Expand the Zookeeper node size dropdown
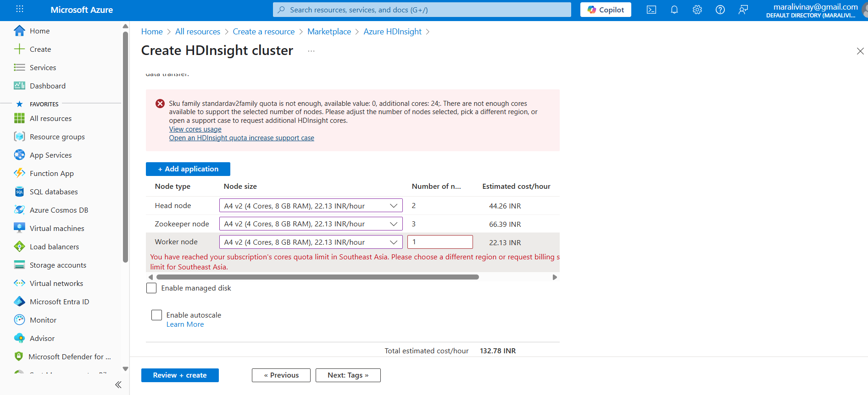The width and height of the screenshot is (868, 395). click(x=311, y=224)
